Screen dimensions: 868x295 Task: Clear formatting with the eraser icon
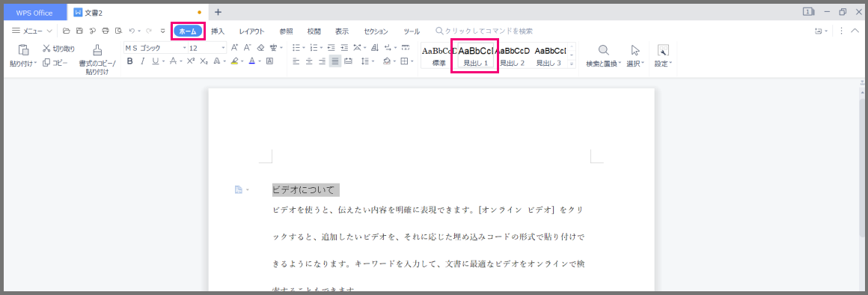[260, 48]
